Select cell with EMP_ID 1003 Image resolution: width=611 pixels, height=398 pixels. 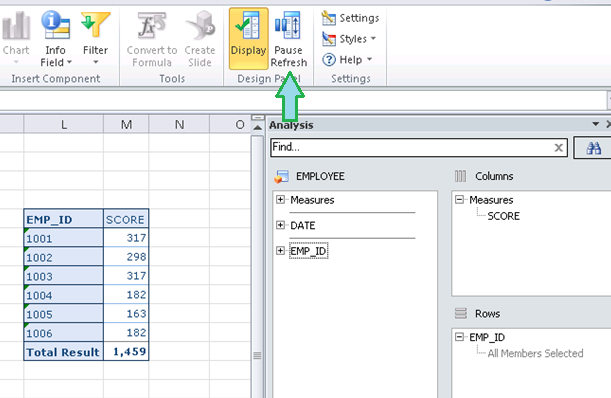point(64,275)
